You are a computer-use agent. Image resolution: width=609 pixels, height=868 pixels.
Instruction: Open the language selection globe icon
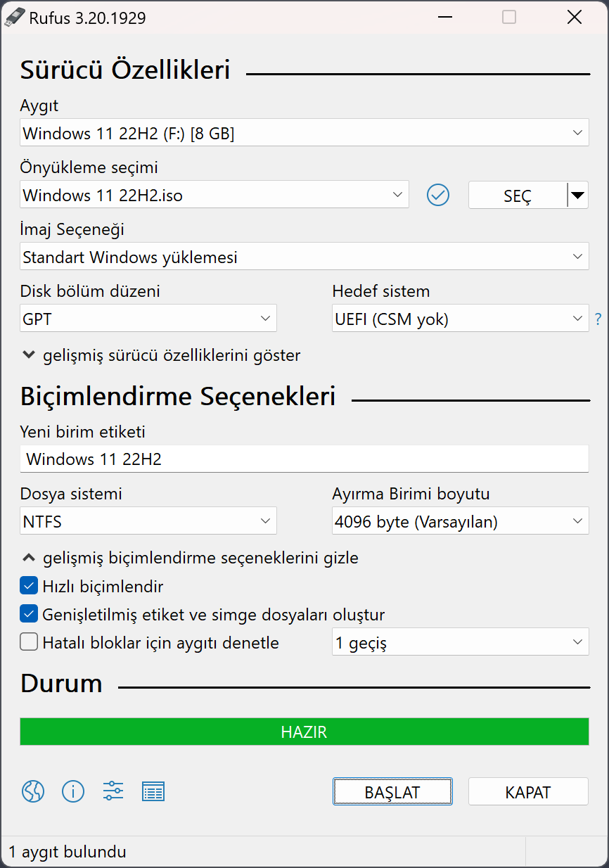point(32,791)
